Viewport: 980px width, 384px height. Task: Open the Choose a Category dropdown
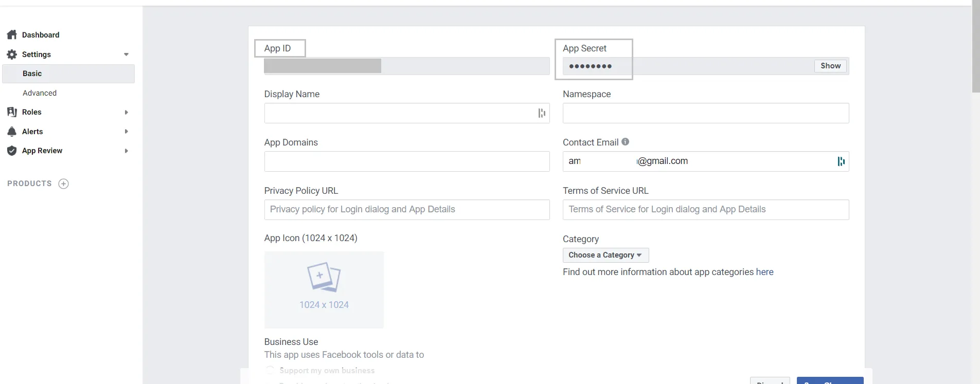[605, 255]
